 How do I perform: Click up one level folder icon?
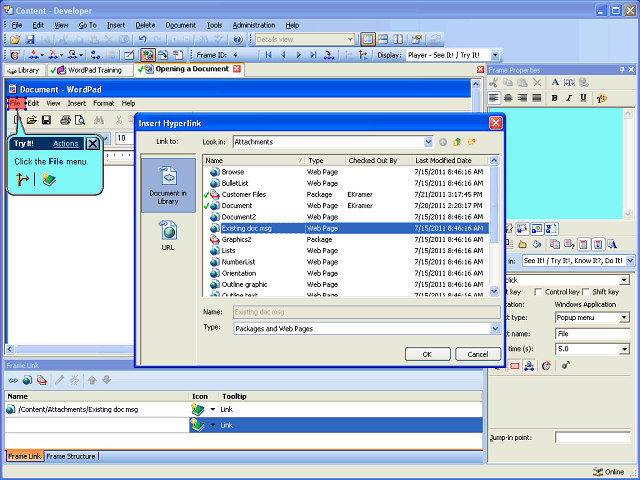click(x=457, y=142)
